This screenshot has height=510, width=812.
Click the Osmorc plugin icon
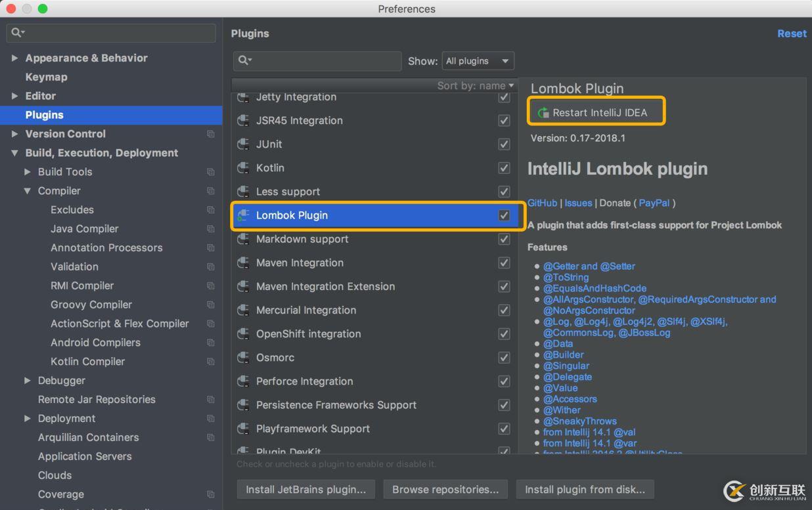[x=244, y=357]
